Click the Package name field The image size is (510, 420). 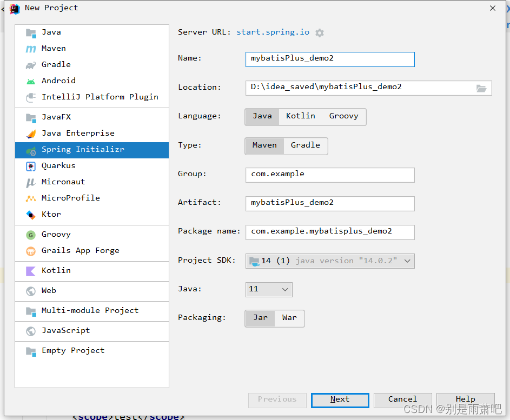click(330, 232)
